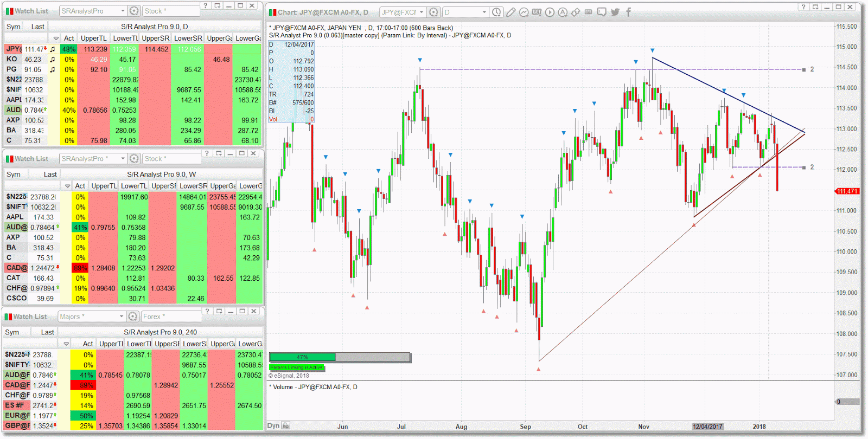
Task: Select CSCO row in weekly Watch List
Action: 133,299
